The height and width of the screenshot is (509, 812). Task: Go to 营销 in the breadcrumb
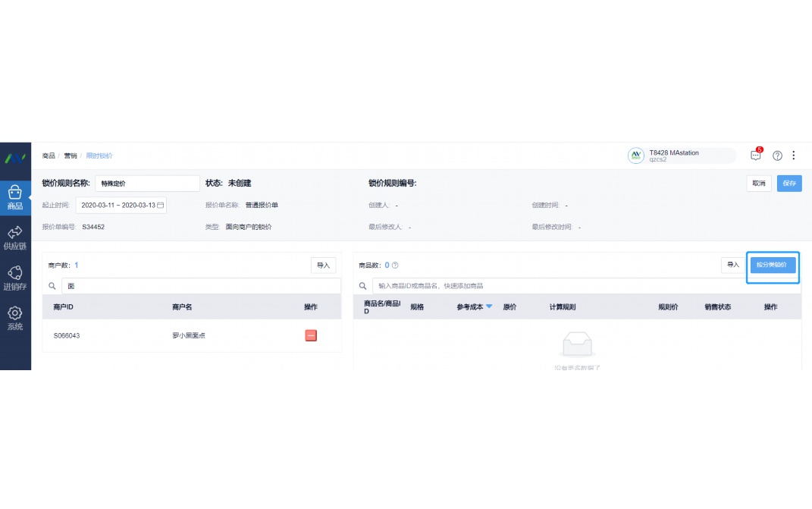coord(71,155)
